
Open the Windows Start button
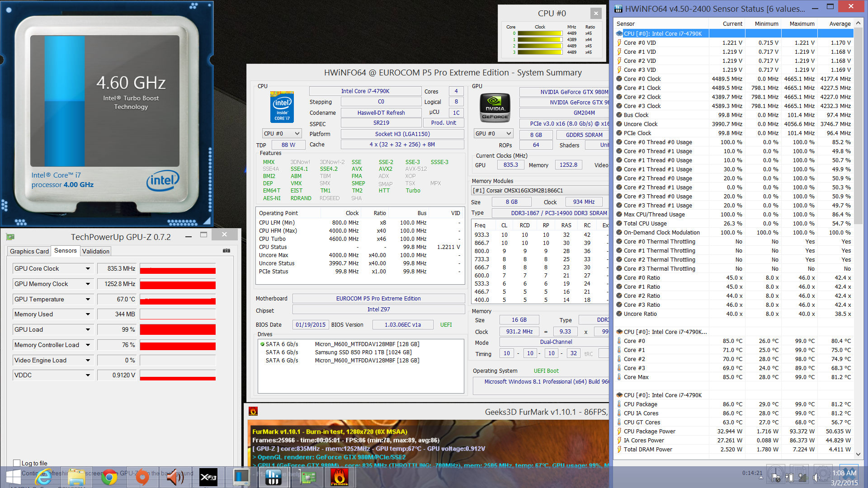click(13, 477)
